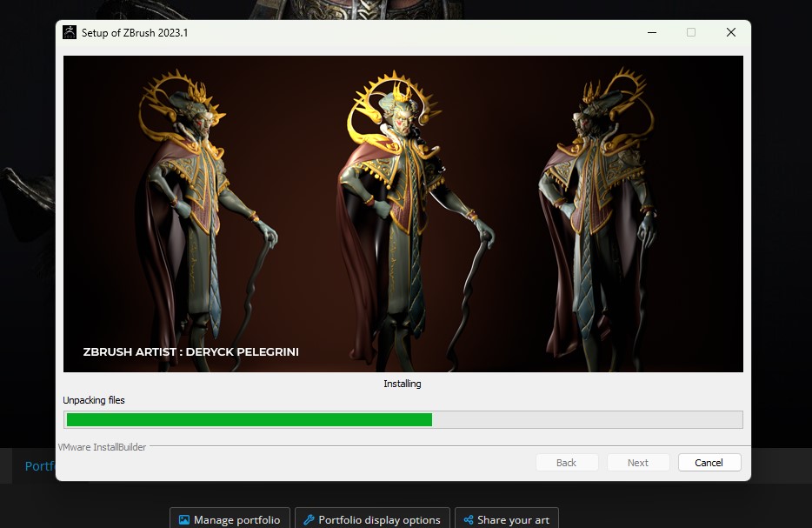Open Portfolio display options in background page
The height and width of the screenshot is (528, 812).
tap(372, 518)
